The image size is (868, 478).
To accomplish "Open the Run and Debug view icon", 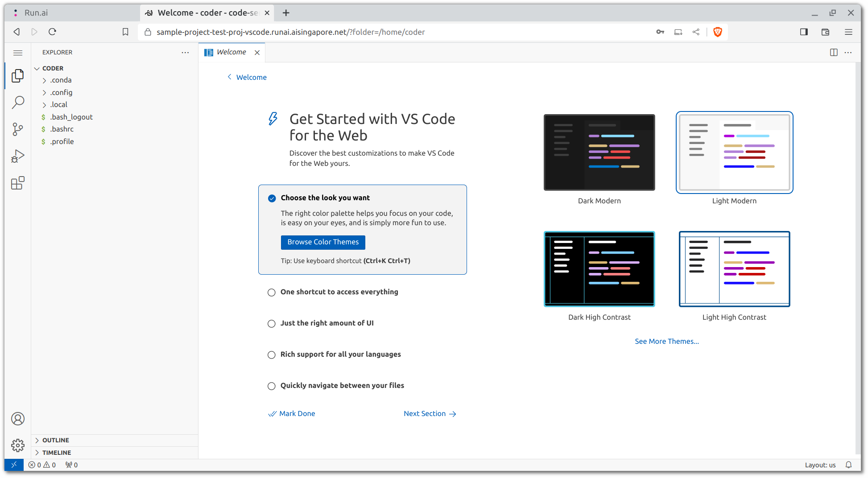I will (x=18, y=156).
